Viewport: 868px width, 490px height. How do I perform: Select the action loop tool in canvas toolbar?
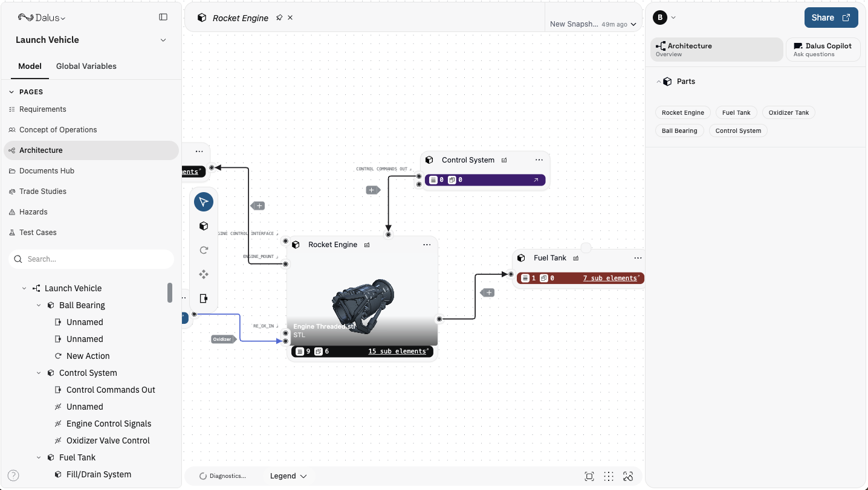pyautogui.click(x=204, y=250)
